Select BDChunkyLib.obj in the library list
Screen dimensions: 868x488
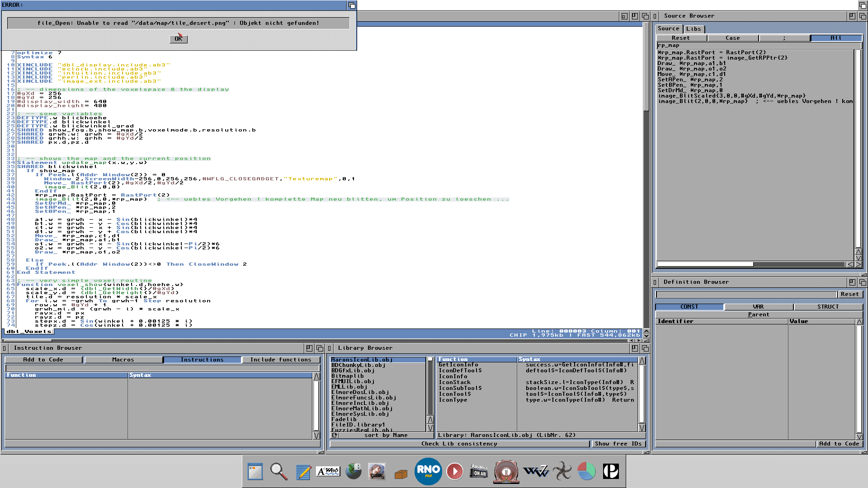pyautogui.click(x=358, y=365)
